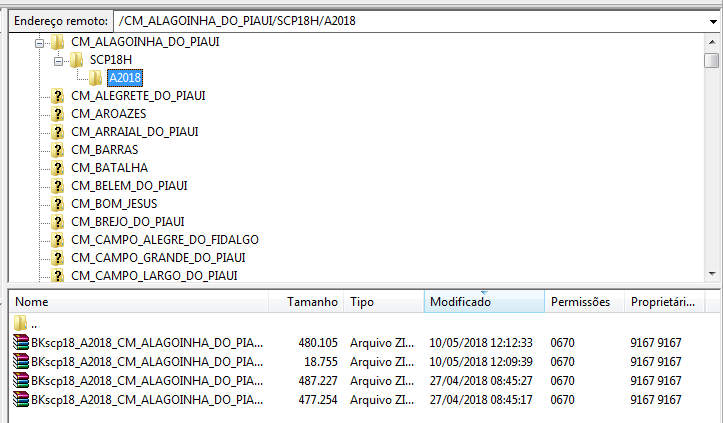Click date 10/05/2018 12:09:39
The width and height of the screenshot is (723, 423).
[481, 362]
